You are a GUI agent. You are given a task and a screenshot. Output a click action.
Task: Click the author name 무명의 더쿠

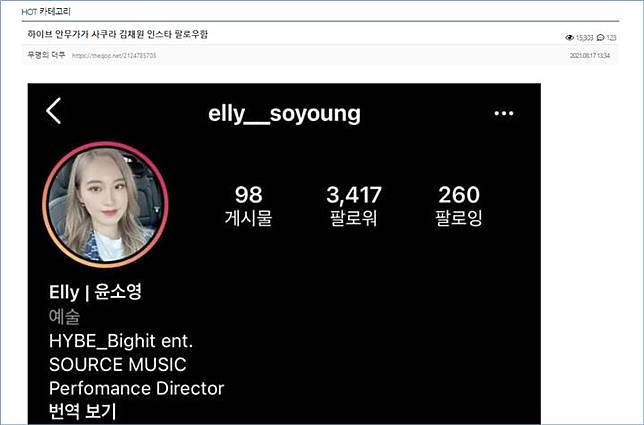tap(46, 55)
